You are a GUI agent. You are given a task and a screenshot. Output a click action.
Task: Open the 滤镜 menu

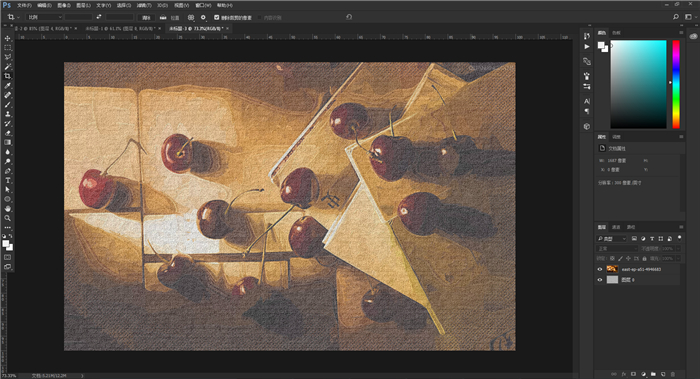click(x=144, y=5)
